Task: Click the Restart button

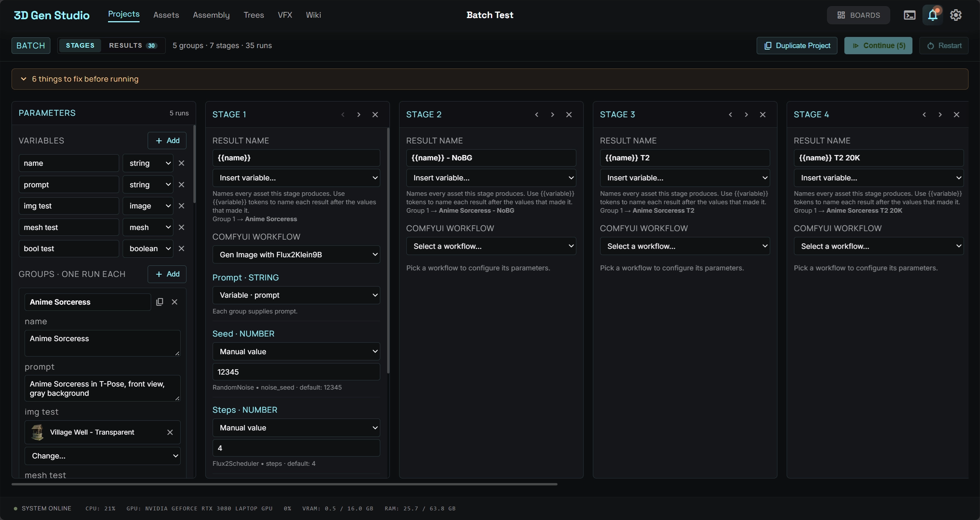Action: tap(944, 45)
